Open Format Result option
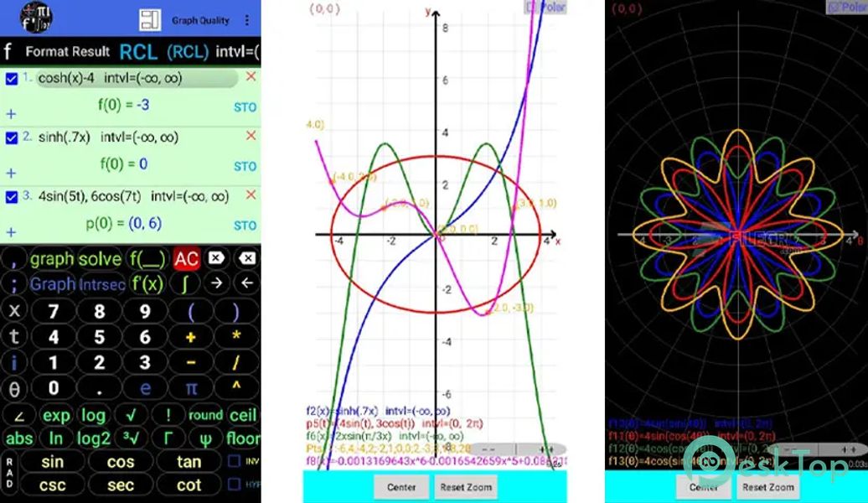 [x=68, y=51]
